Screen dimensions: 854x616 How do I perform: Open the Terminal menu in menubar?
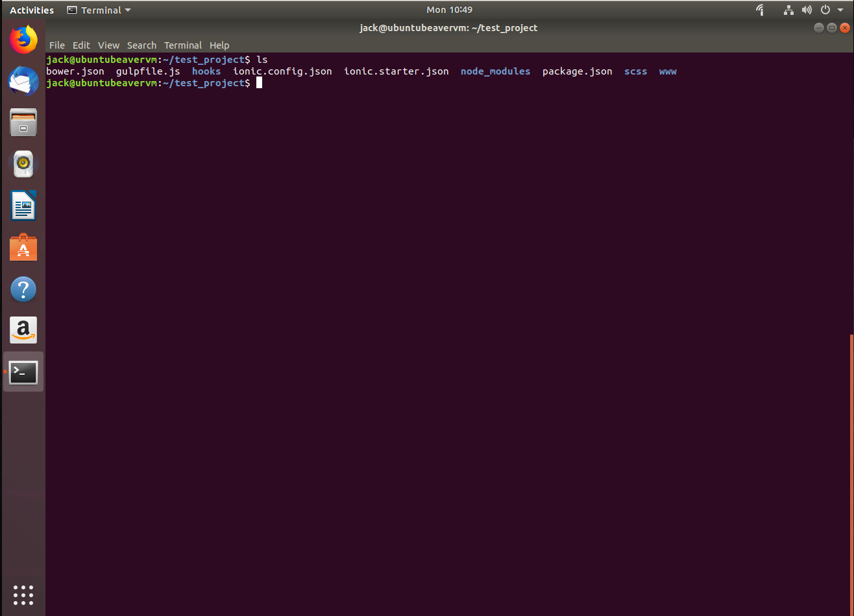point(183,45)
